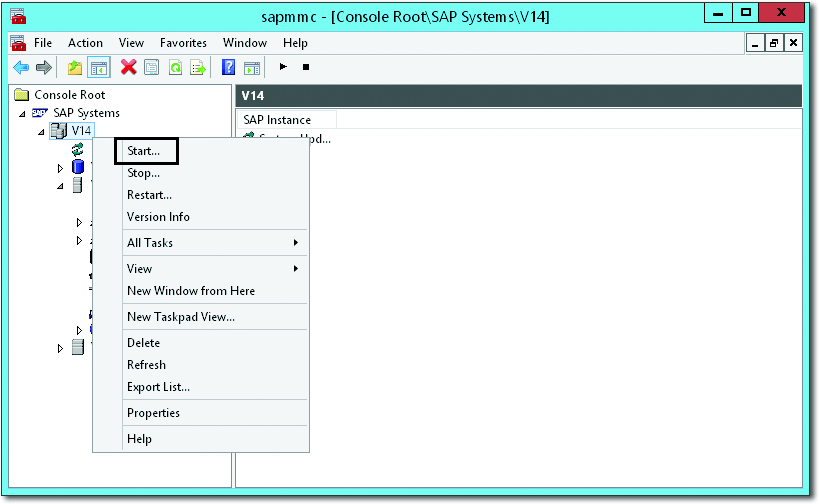Minimize the sapmmc main window

718,13
